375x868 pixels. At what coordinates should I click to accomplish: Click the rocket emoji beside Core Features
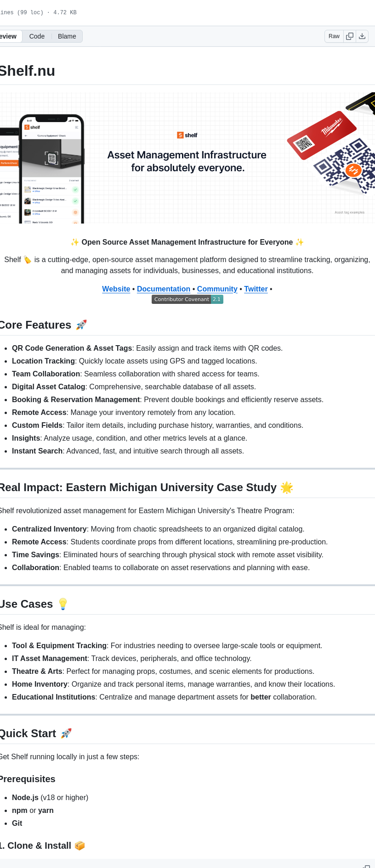(81, 325)
